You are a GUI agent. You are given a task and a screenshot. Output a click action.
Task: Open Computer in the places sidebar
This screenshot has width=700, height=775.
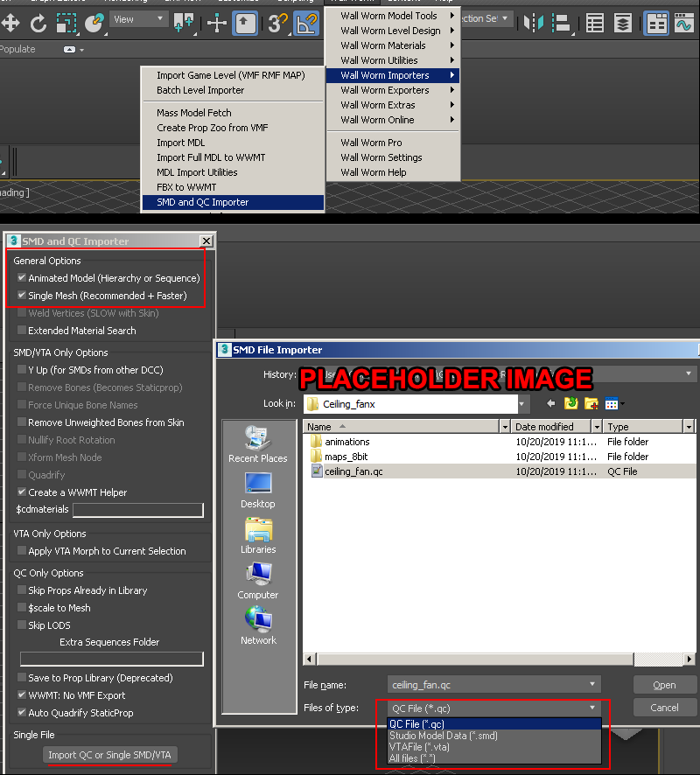click(257, 581)
